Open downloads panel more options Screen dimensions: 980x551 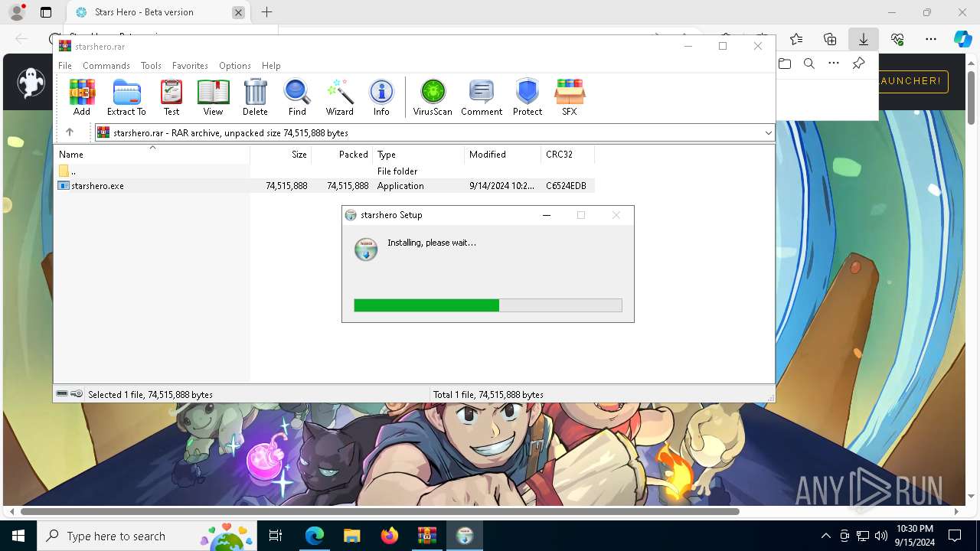834,64
